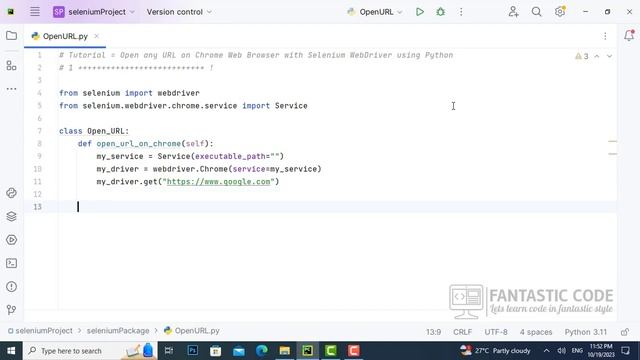Click seleniumPackage in the breadcrumb bar
The width and height of the screenshot is (640, 360).
point(118,331)
